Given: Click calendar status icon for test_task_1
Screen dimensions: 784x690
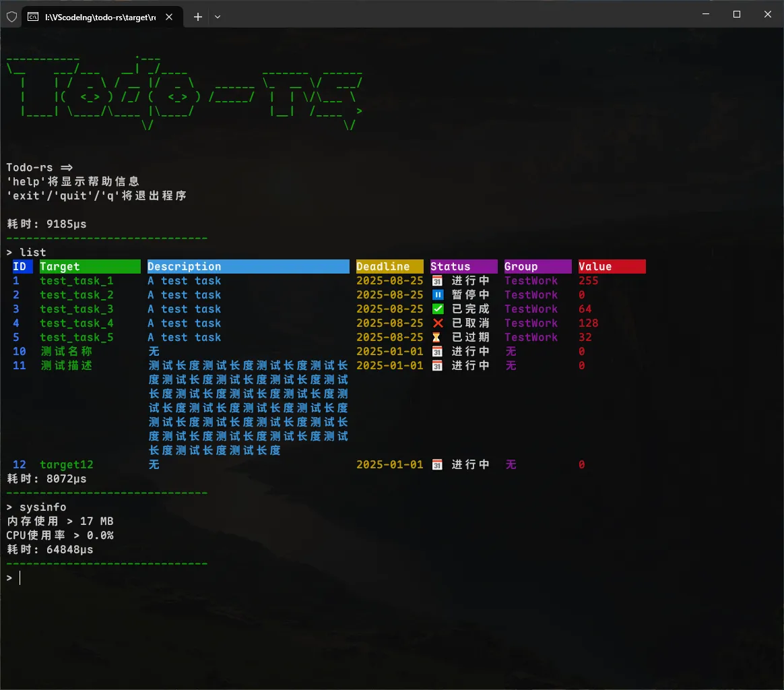Looking at the screenshot, I should point(437,281).
